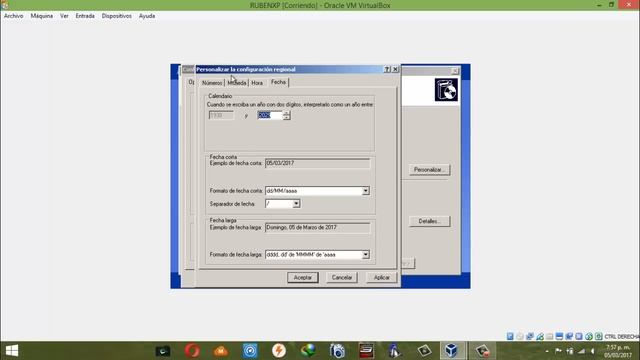Show hidden system tray icons

pyautogui.click(x=547, y=351)
